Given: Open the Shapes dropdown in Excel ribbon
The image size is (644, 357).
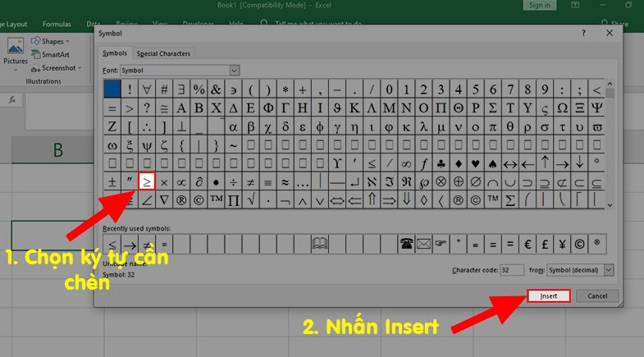Looking at the screenshot, I should pyautogui.click(x=51, y=41).
